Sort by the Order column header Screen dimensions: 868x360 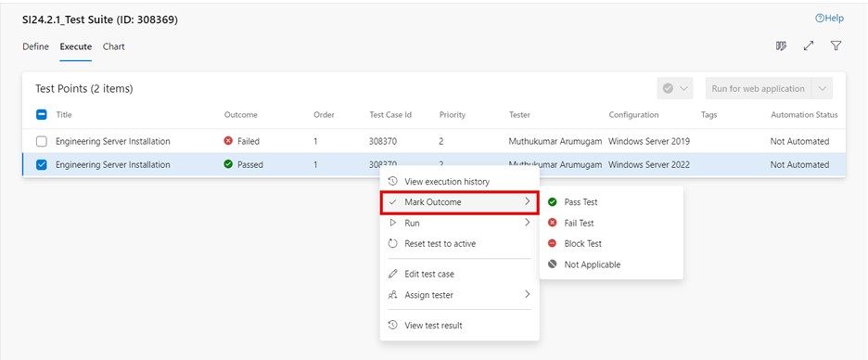click(x=324, y=115)
